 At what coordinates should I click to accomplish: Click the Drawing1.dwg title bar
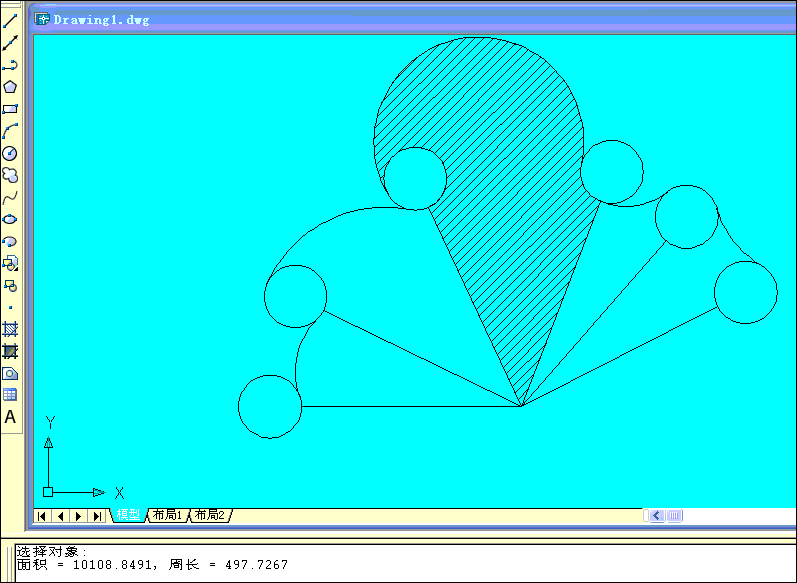click(x=412, y=20)
